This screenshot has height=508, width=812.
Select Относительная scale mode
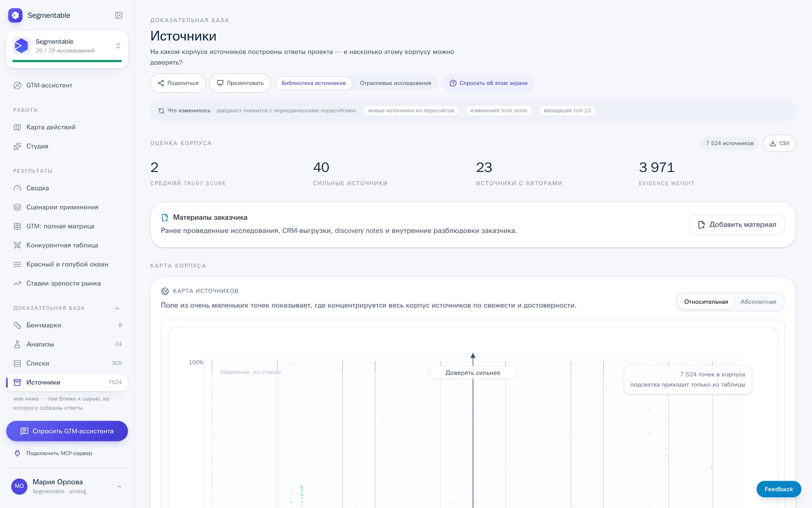[706, 302]
